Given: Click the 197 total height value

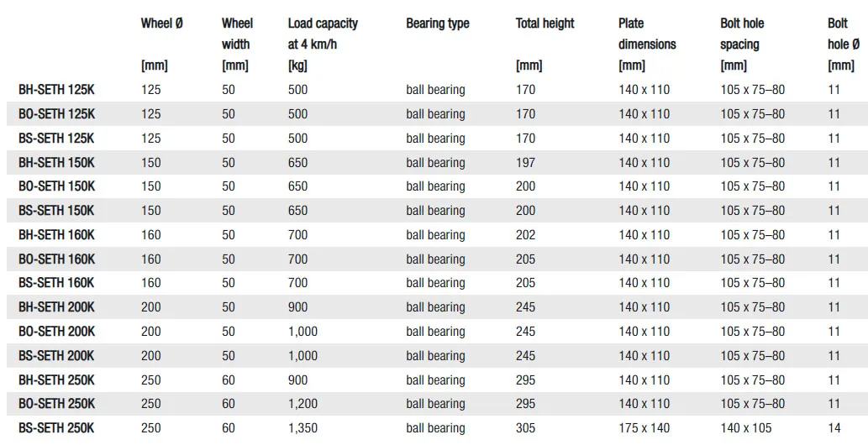Looking at the screenshot, I should (525, 163).
